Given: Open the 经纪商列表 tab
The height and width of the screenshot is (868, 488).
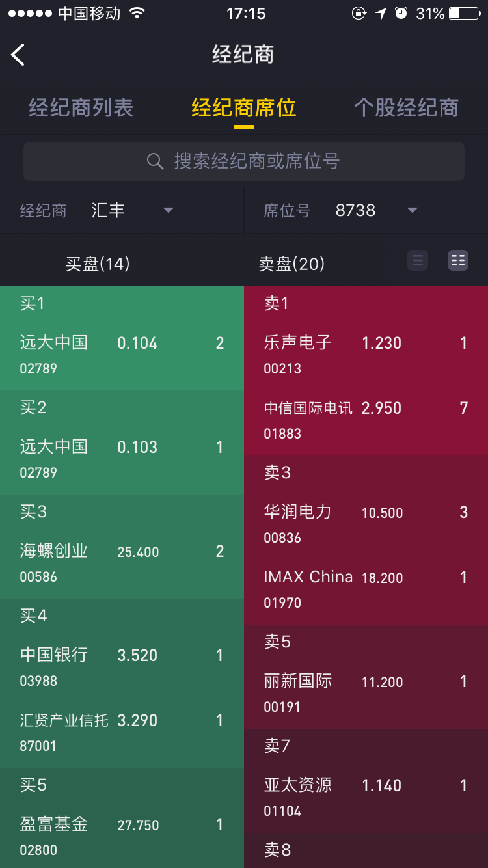Looking at the screenshot, I should pos(81,107).
